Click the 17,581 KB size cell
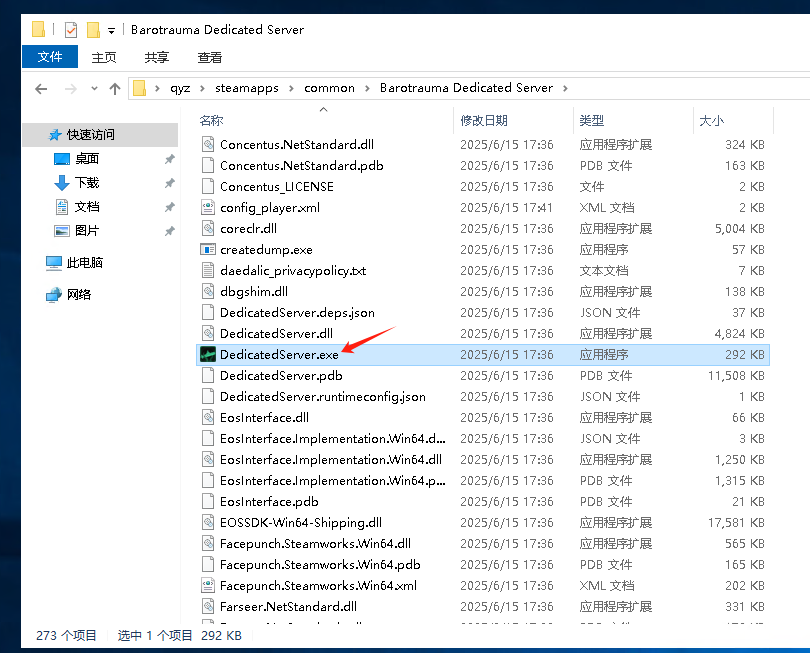The image size is (810, 653). point(736,523)
